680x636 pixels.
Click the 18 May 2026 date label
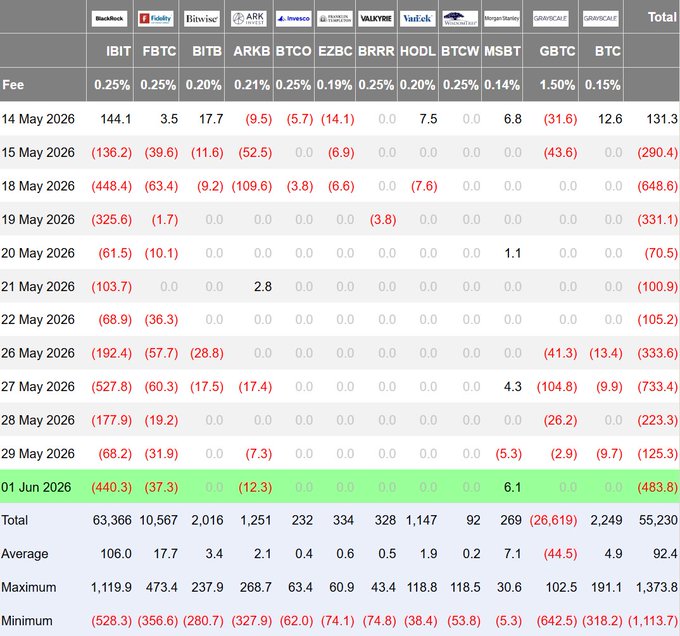[x=38, y=186]
